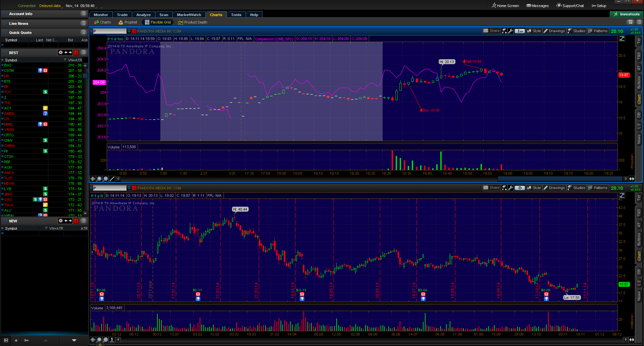The height and width of the screenshot is (346, 644).
Task: Select crosshair pan tool below the bottom chart
Action: click(93, 340)
